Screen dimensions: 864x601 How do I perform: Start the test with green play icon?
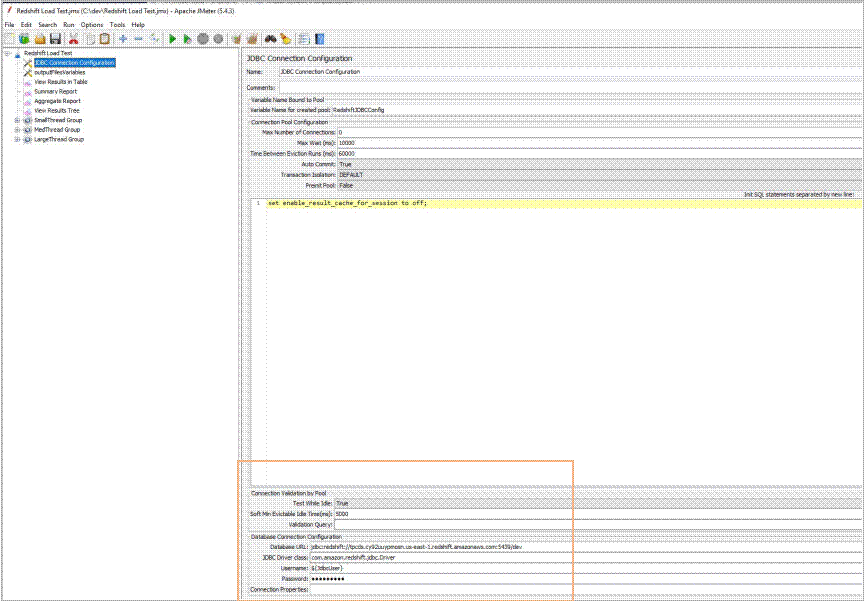pyautogui.click(x=172, y=39)
